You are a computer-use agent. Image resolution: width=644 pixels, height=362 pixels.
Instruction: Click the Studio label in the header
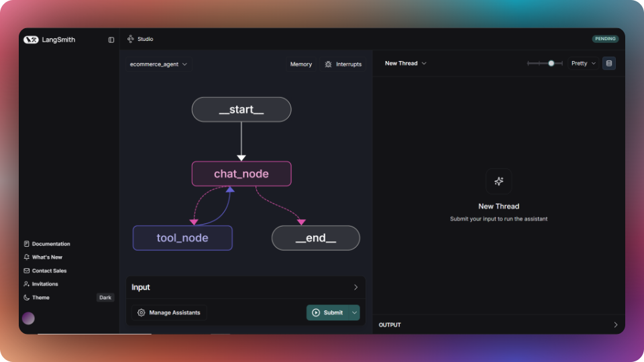(146, 39)
